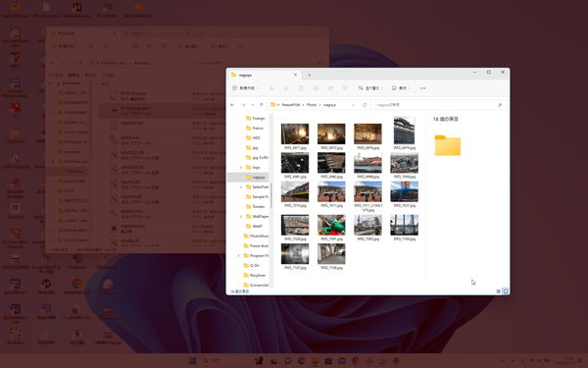Open the Windows Start menu
588x368 pixels.
pyautogui.click(x=192, y=361)
